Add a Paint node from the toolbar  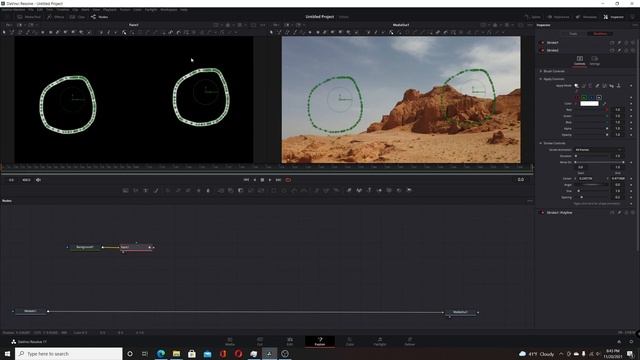(156, 190)
